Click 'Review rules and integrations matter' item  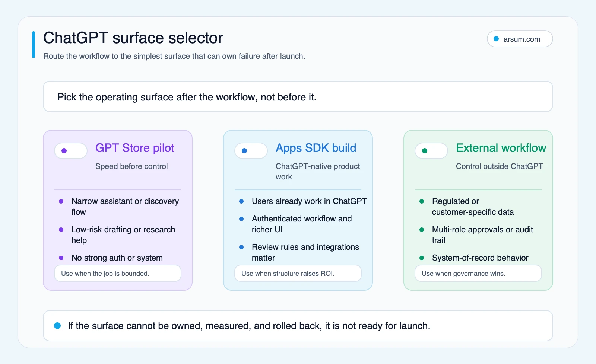[x=305, y=252]
